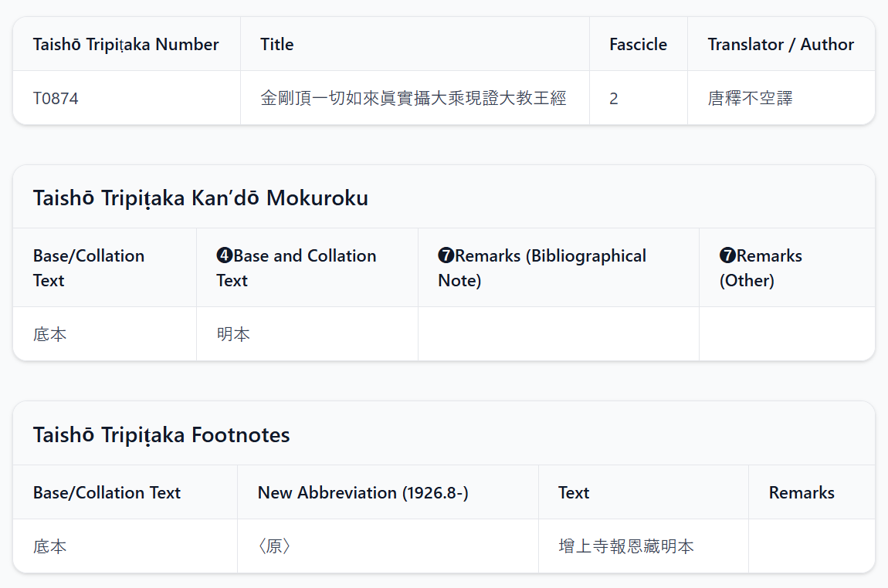This screenshot has width=888, height=588.
Task: Click the circled 4 icon before "Base and Collation Text"
Action: (224, 256)
